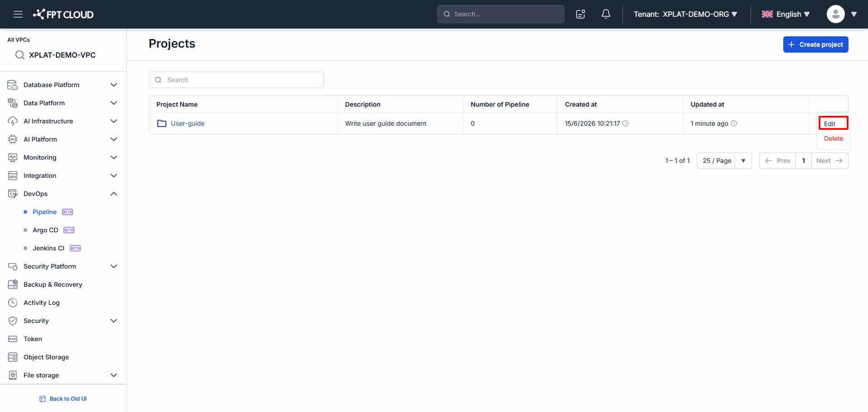Expand the Monitoring section
The height and width of the screenshot is (412, 868).
coord(114,157)
